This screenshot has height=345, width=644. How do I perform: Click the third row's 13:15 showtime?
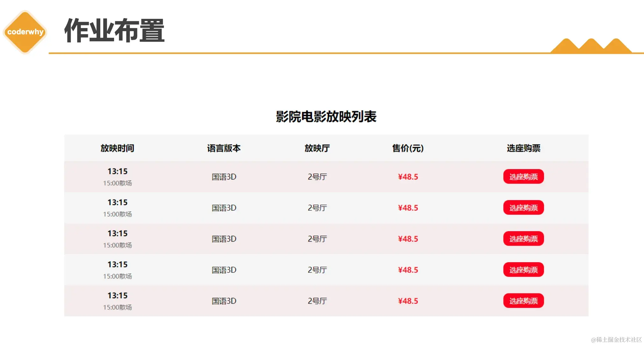tap(117, 233)
